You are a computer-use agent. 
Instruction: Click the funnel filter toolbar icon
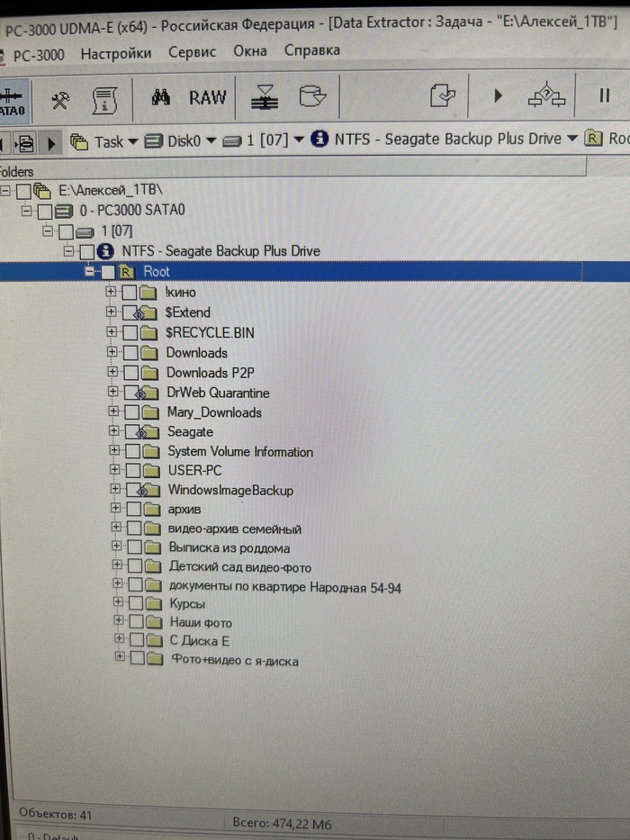[264, 97]
